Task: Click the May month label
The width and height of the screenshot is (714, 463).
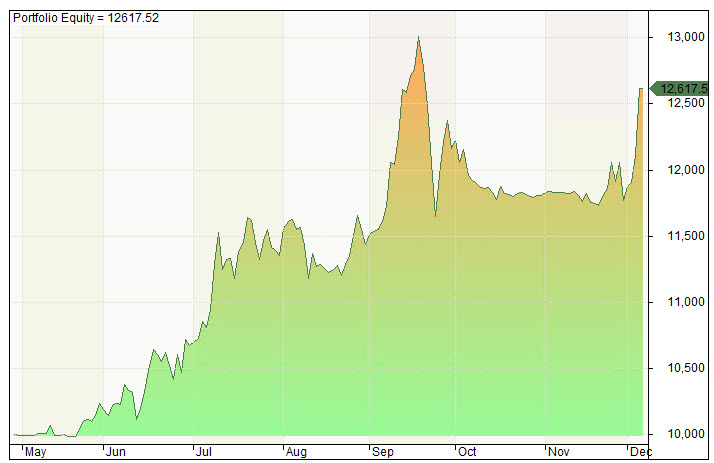Action: pyautogui.click(x=36, y=452)
